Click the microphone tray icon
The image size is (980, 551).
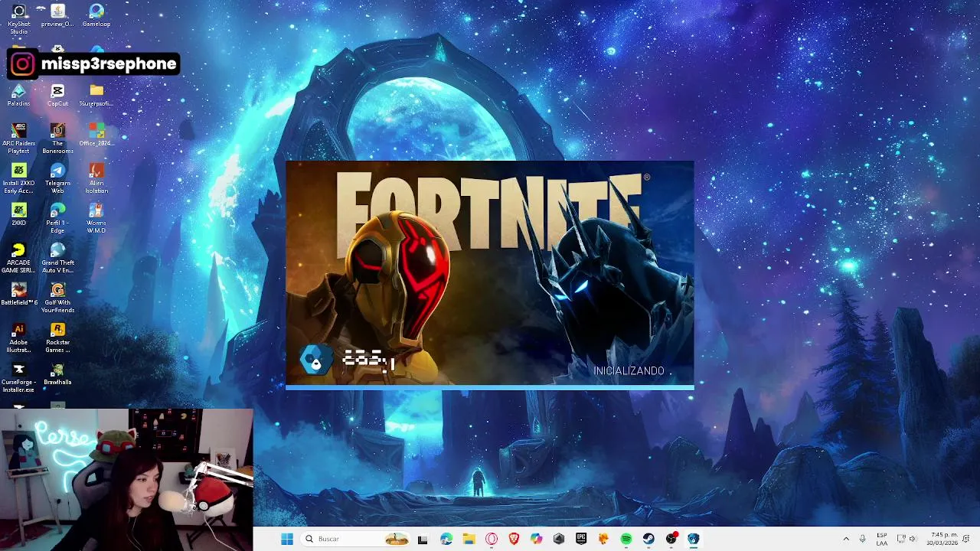[862, 539]
